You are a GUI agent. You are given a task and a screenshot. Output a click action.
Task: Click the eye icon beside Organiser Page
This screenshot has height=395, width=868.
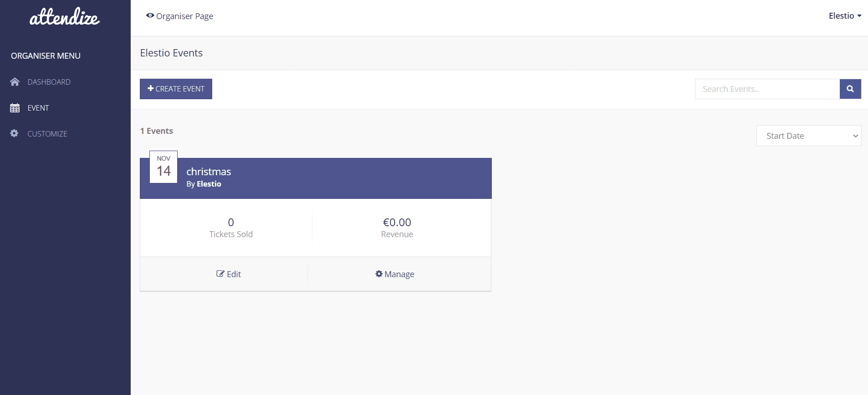click(150, 15)
